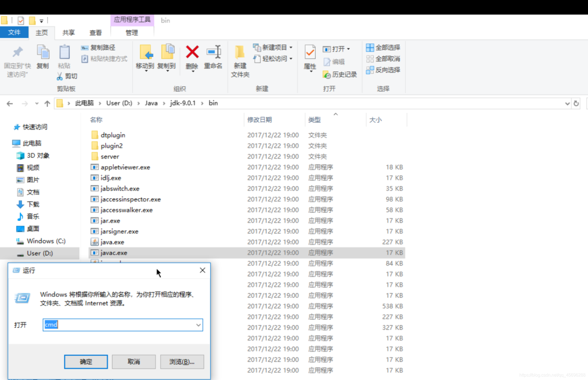Click Pin to Quick access icon
Viewport: 588px width, 380px height.
click(x=18, y=52)
